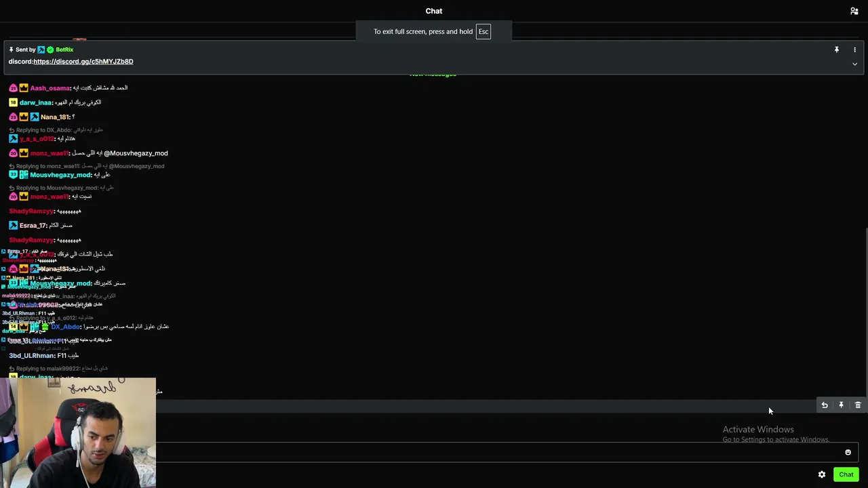Click the "Replying to monz_wae11" reply line
868x488 pixels.
point(87,166)
